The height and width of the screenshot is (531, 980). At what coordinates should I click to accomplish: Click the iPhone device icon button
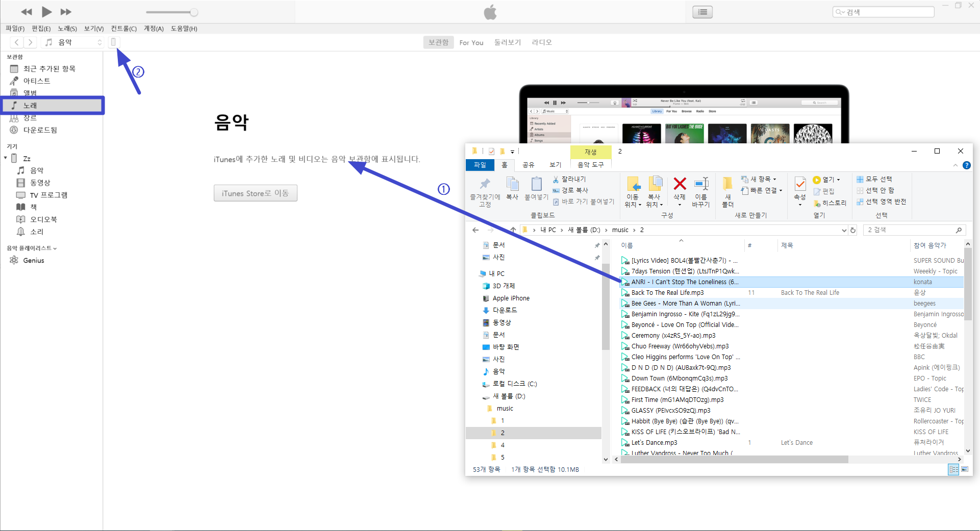113,42
